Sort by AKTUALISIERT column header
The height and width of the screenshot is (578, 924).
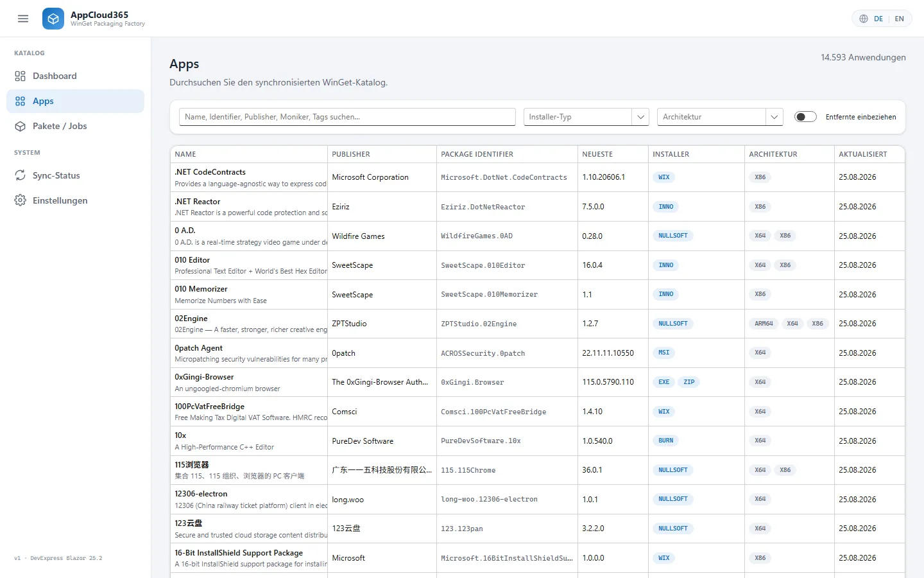pyautogui.click(x=869, y=154)
